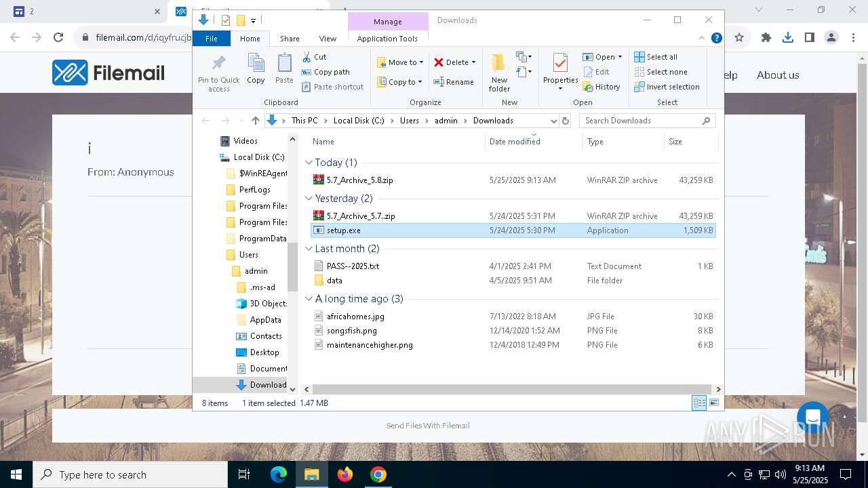Open Microsoft Edge from taskbar
868x488 pixels.
tap(279, 474)
